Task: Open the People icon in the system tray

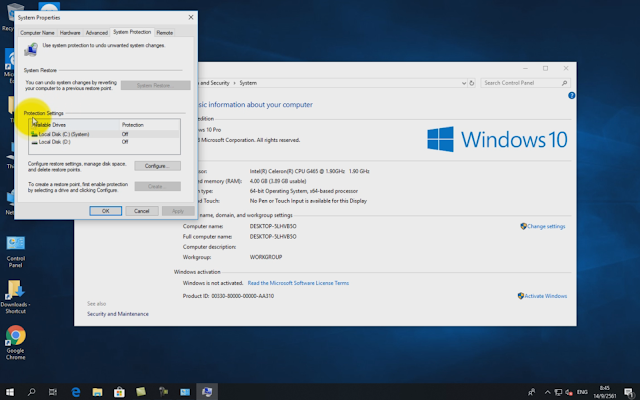Action: (531, 392)
